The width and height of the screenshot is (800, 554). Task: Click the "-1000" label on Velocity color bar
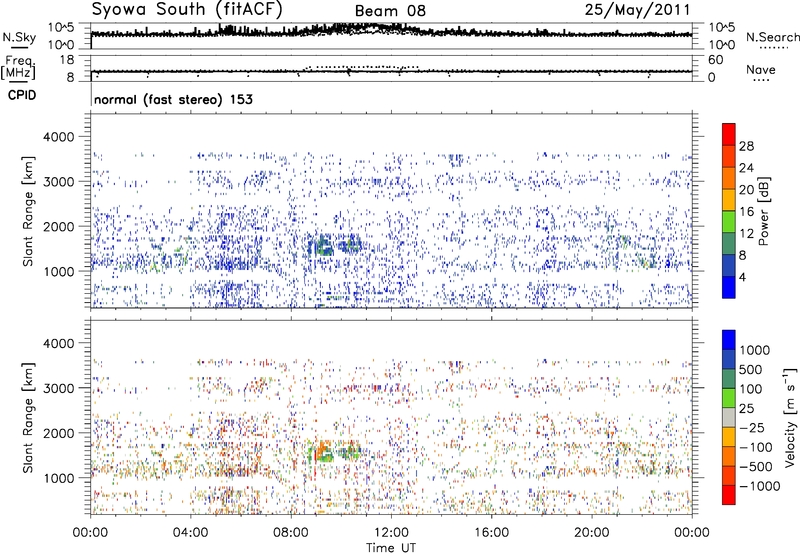click(x=759, y=486)
